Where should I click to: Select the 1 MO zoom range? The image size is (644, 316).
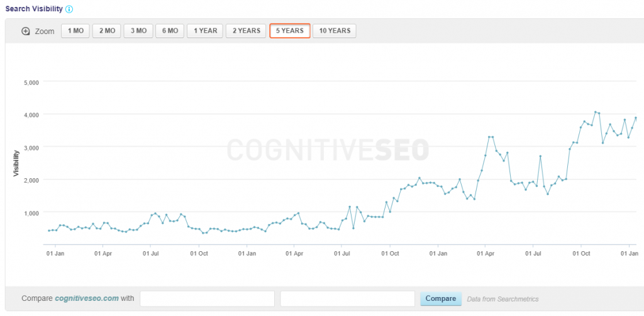(x=75, y=31)
